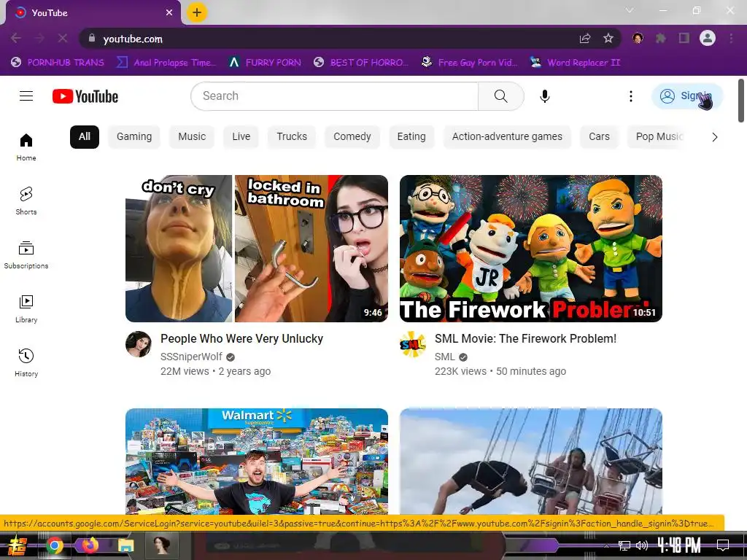Play the swing ride video thumbnail
The width and height of the screenshot is (747, 560).
click(x=531, y=462)
